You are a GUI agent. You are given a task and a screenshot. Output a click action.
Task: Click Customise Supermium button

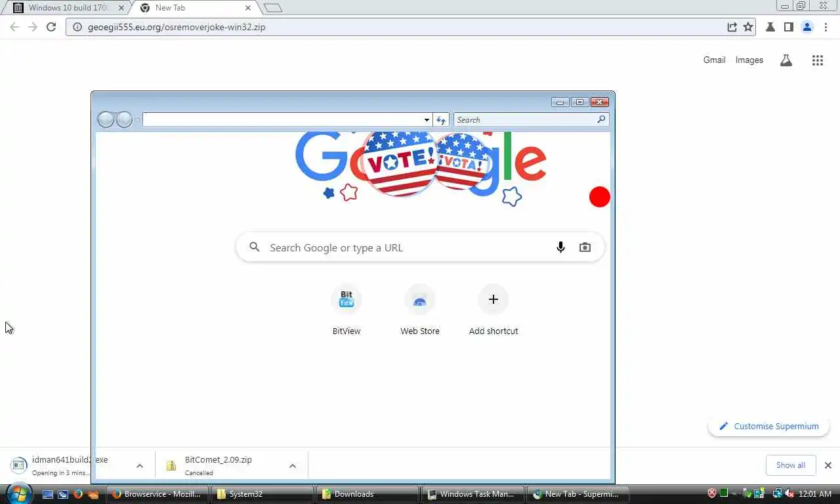pyautogui.click(x=768, y=426)
